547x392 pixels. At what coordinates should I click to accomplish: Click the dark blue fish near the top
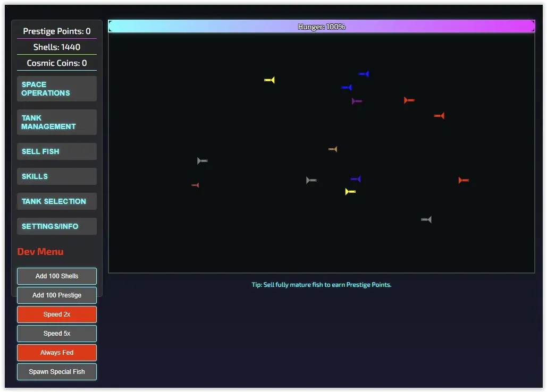tap(364, 74)
